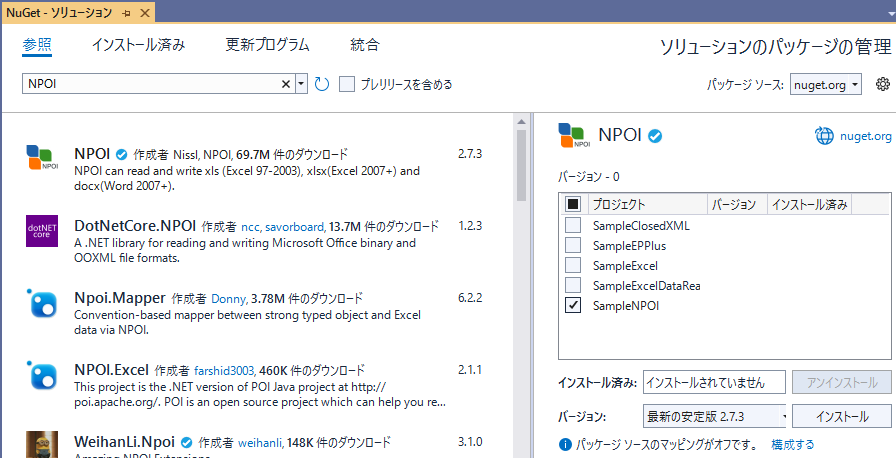896x458 pixels.
Task: Toggle プレリリースを含める checkbox
Action: (347, 85)
